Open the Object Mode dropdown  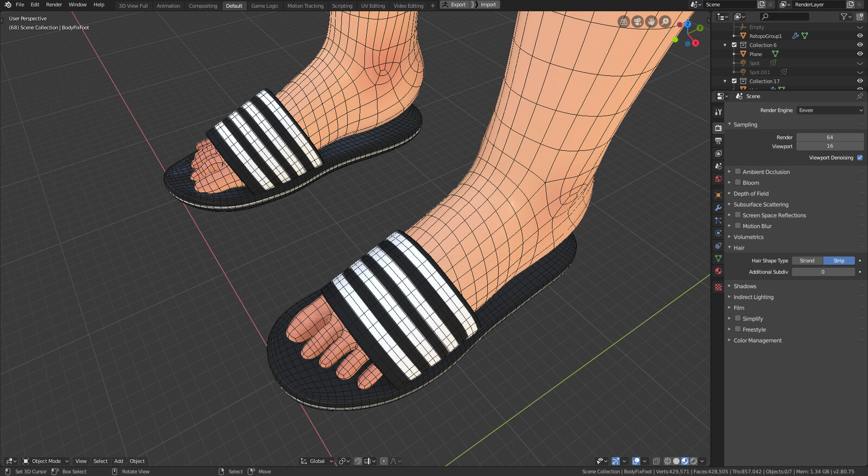46,461
